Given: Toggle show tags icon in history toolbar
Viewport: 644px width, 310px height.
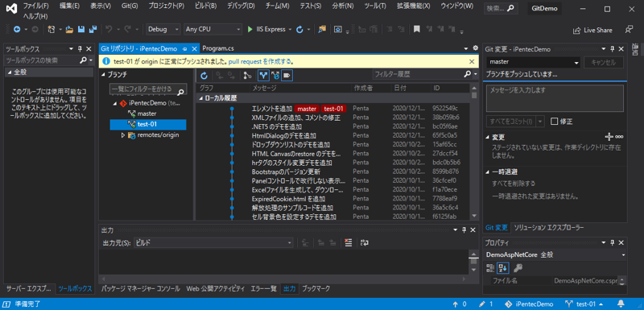Looking at the screenshot, I should (x=287, y=75).
